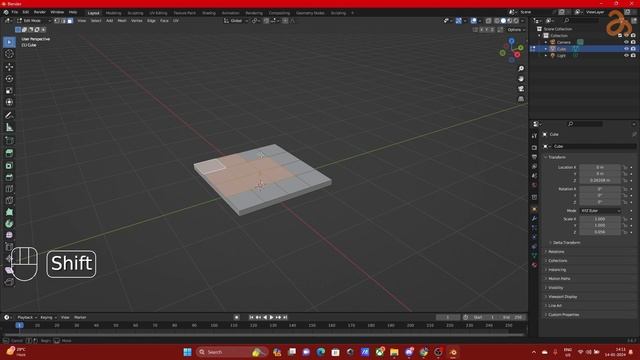Choose the Inset Faces tool
This screenshot has width=640, height=360.
pos(9,165)
